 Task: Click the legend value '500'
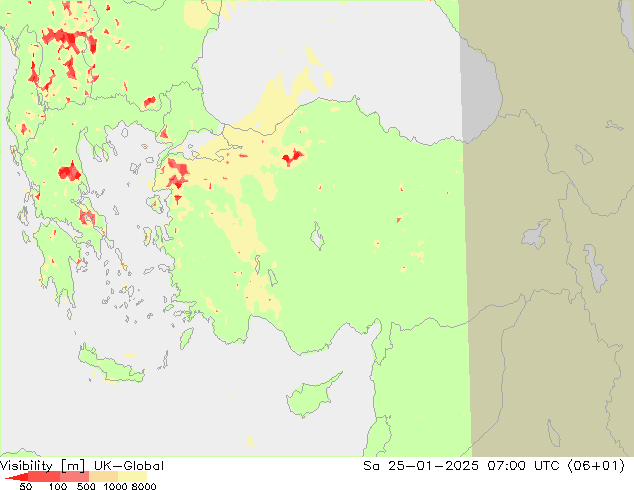point(86,486)
